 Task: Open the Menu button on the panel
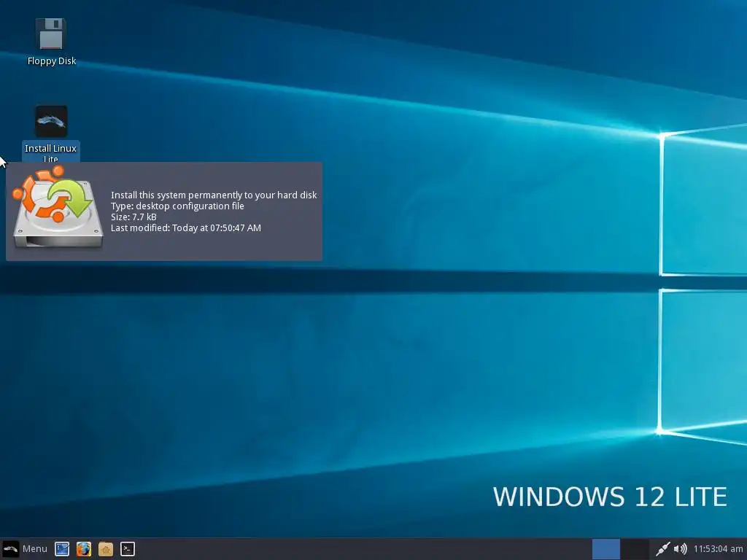tap(25, 548)
